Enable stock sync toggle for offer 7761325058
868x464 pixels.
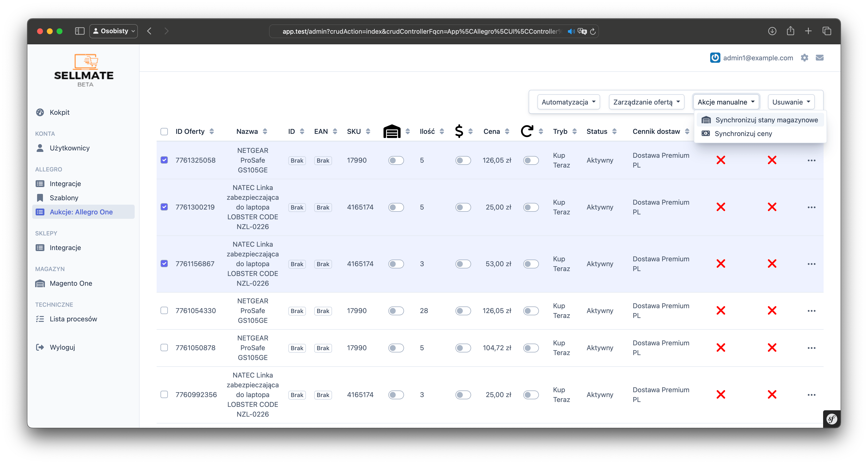[x=396, y=160]
